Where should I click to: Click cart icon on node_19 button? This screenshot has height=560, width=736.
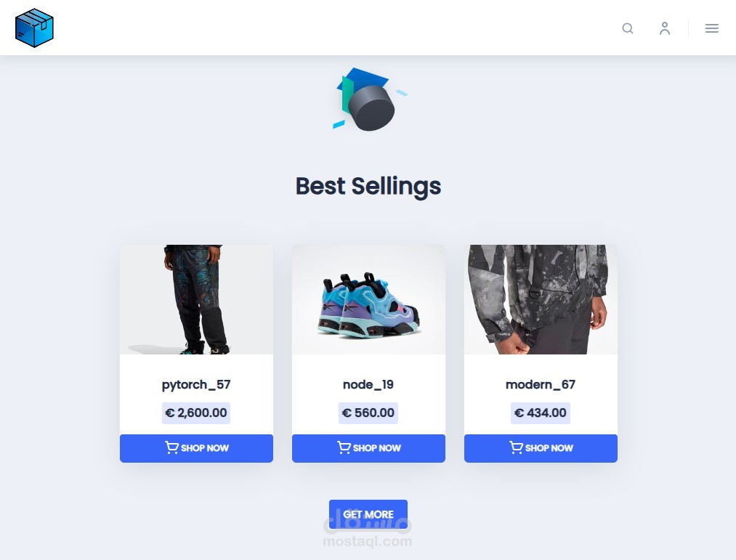pos(344,448)
